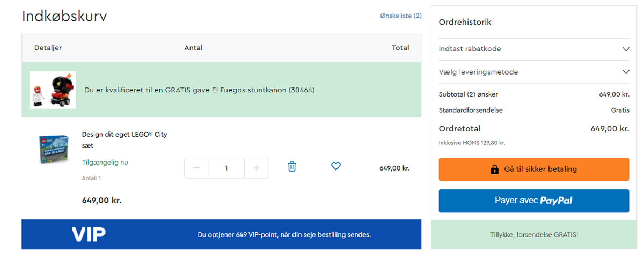Click the 'Total' column header
Viewport: 644px width, 258px height.
point(400,48)
